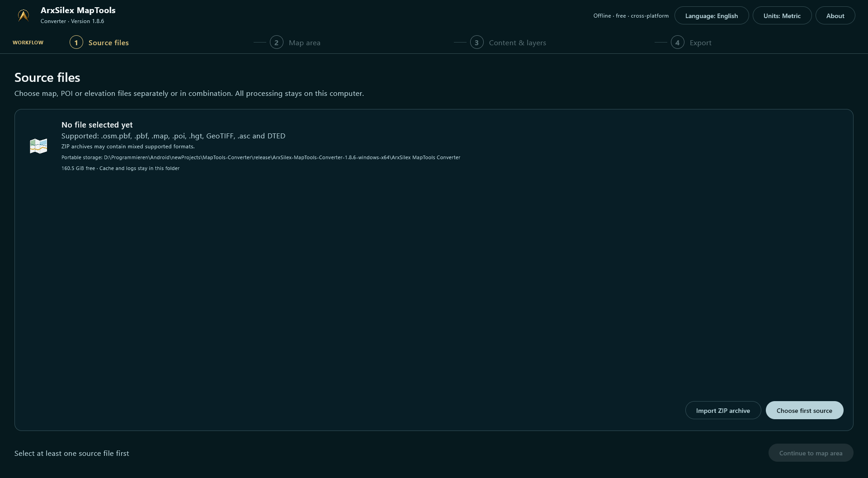Click the "Choose map, POI or elevation files" description
Image resolution: width=868 pixels, height=478 pixels.
(189, 94)
